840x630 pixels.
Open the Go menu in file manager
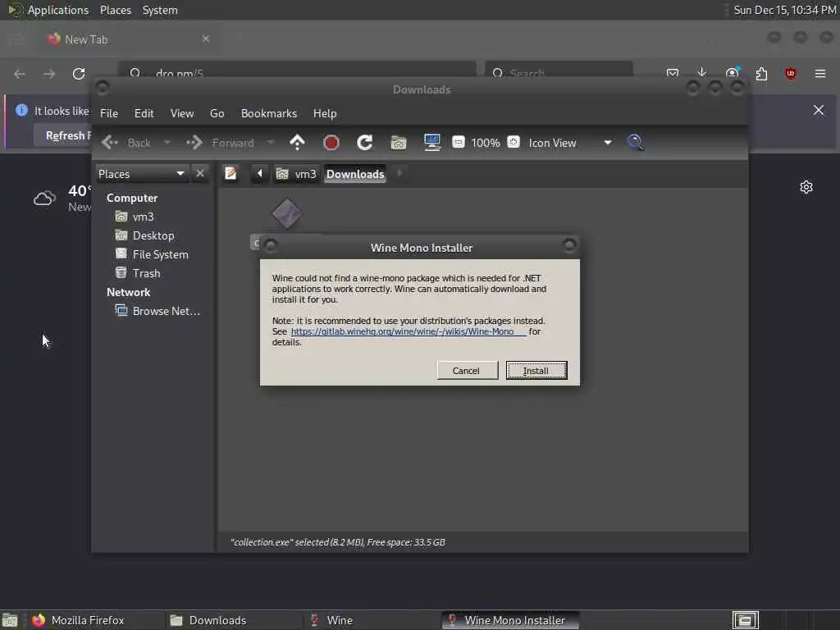[217, 113]
